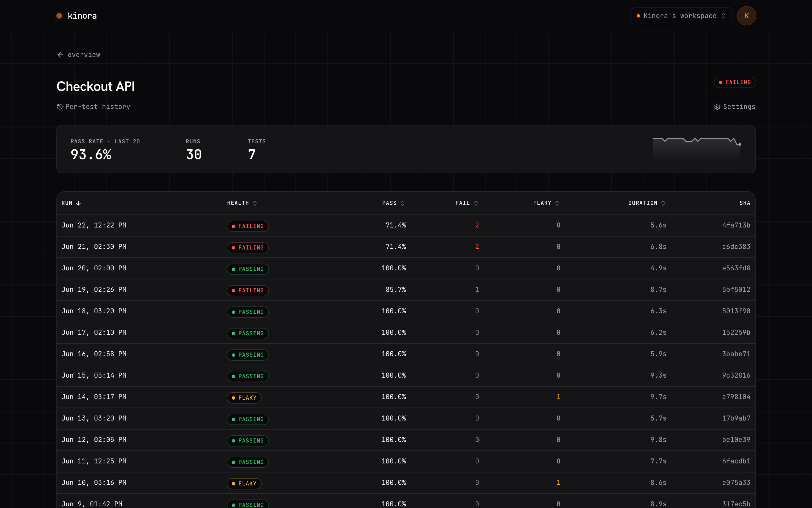Sort table by PASS column
Screen dimensions: 812x508
point(393,203)
